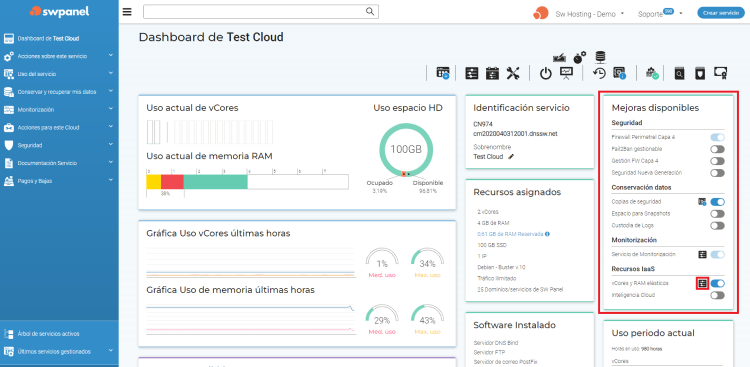
Task: Click info icon next to RAM Reservada
Action: coord(547,234)
